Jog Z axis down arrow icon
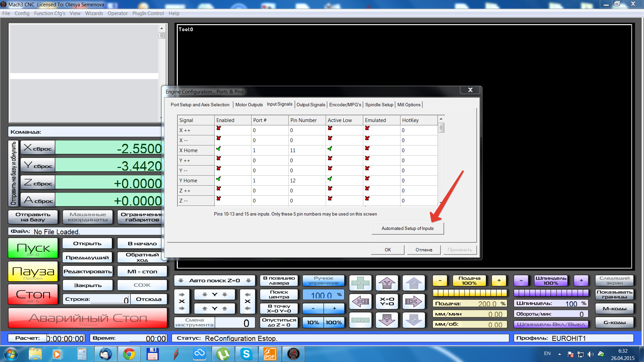Image resolution: width=644 pixels, height=362 pixels. pyautogui.click(x=414, y=320)
